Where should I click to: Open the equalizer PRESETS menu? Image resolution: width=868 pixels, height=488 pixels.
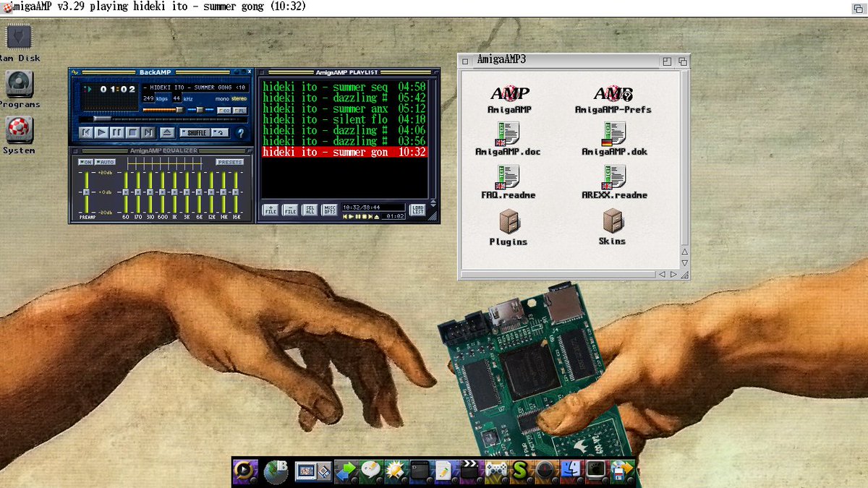[x=230, y=162]
